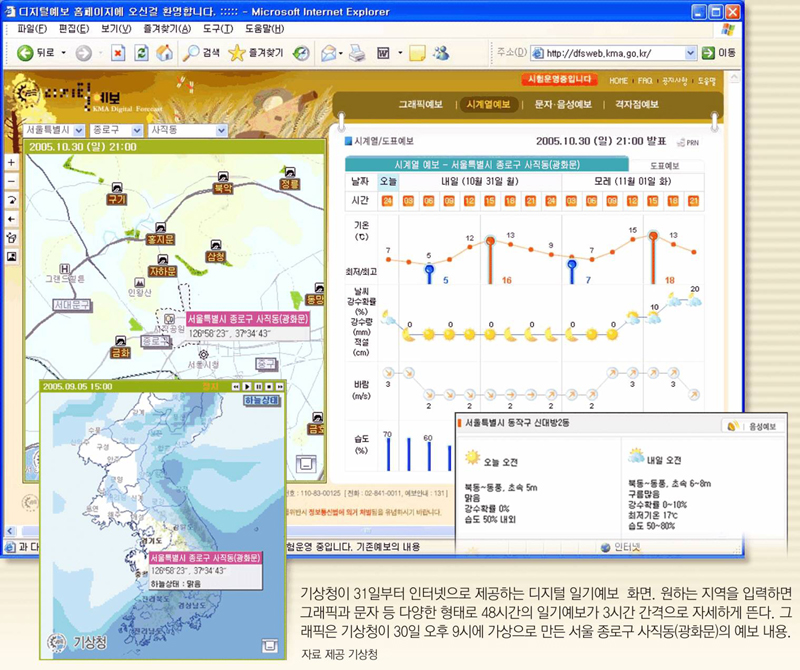Open the 즐겨찾기 favorites star button
This screenshot has height=670, width=800.
coord(256,52)
